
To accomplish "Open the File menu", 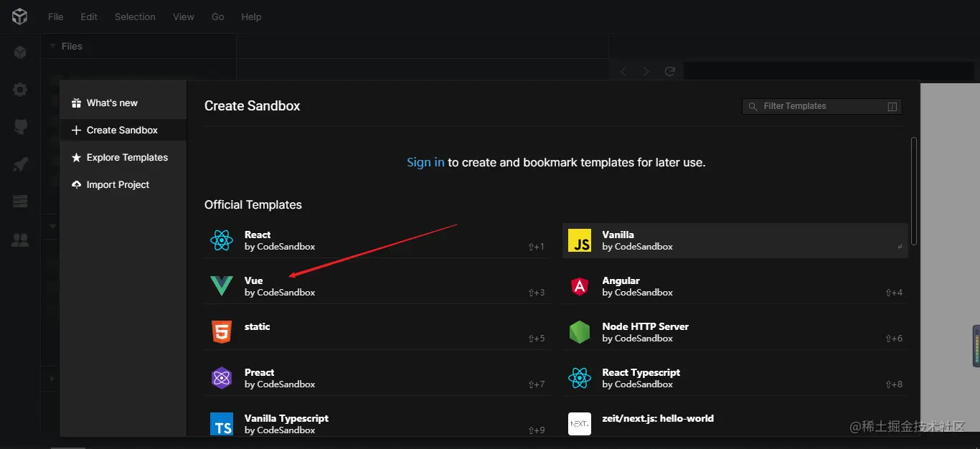I will (55, 16).
